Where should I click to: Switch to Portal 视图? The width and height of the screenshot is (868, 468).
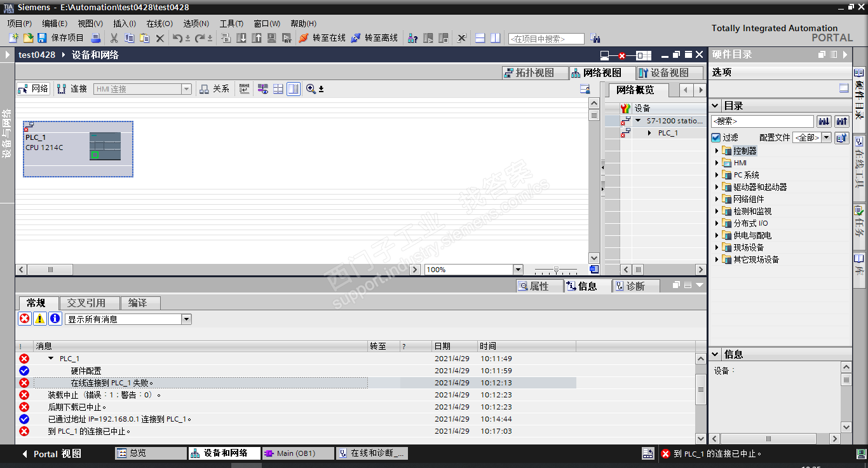tap(52, 454)
